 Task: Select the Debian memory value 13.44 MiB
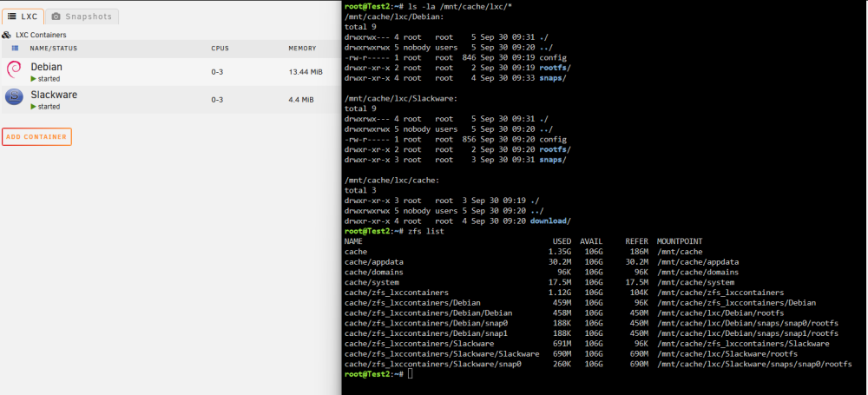306,73
